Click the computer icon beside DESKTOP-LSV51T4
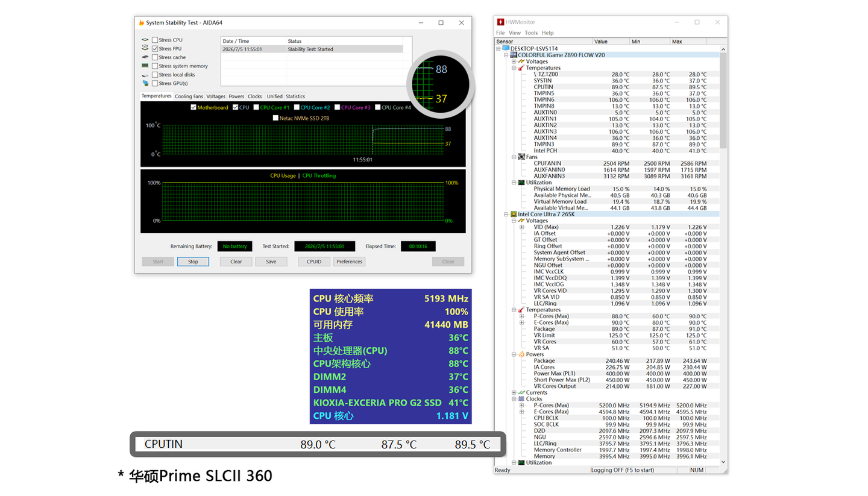Viewport: 868px width, 496px height. click(506, 48)
